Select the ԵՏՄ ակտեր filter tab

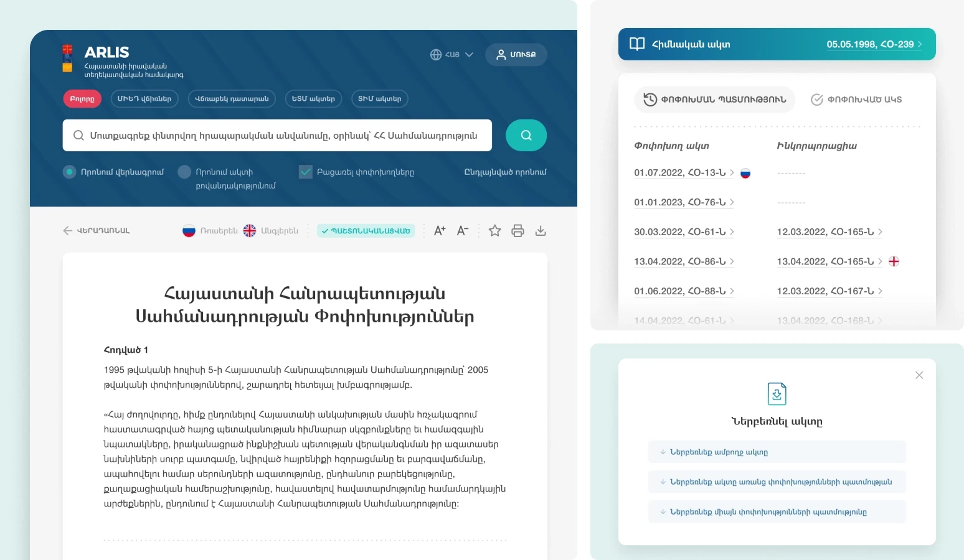click(x=313, y=99)
